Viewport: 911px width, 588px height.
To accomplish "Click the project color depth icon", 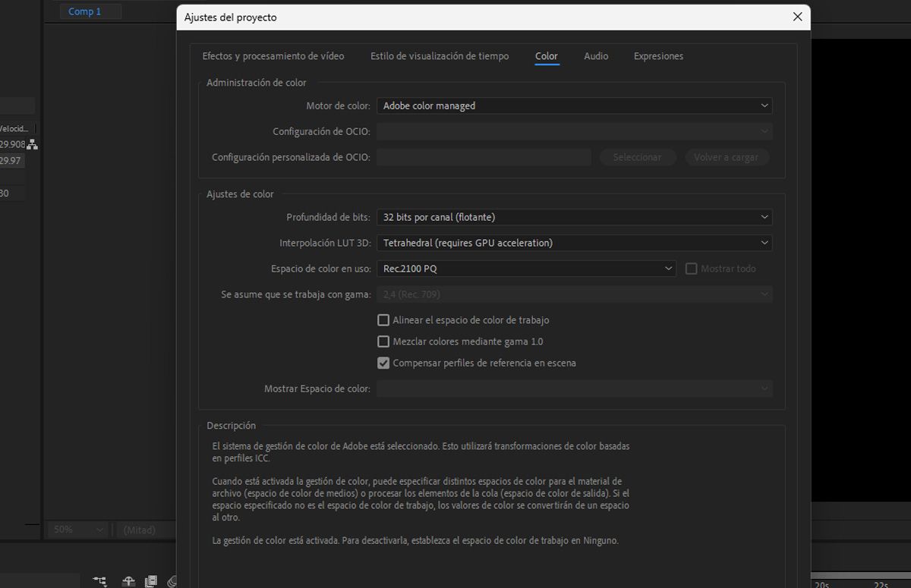I will pyautogui.click(x=172, y=580).
